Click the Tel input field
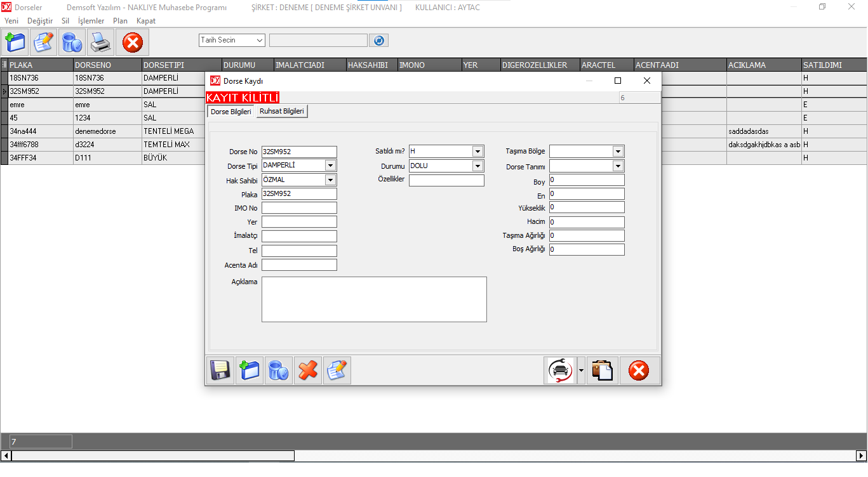The width and height of the screenshot is (868, 477). (299, 251)
